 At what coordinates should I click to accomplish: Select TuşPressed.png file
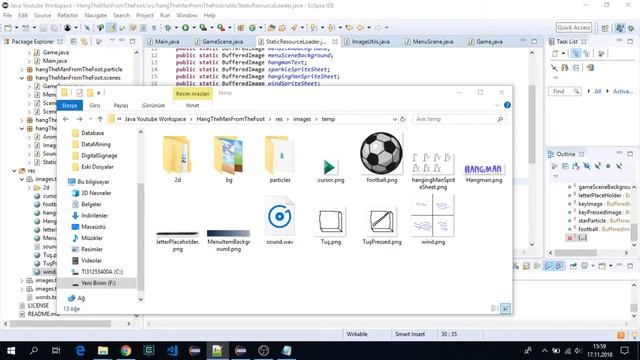(x=382, y=227)
